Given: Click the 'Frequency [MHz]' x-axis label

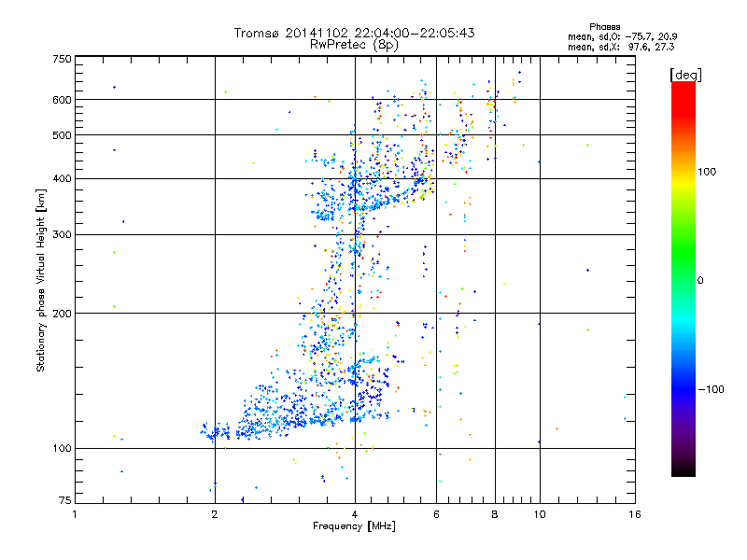Looking at the screenshot, I should click(354, 526).
